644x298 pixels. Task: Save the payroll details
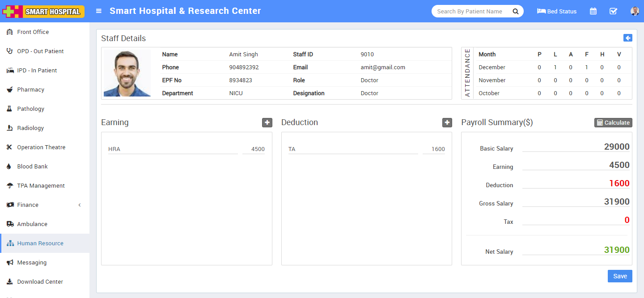tap(620, 276)
